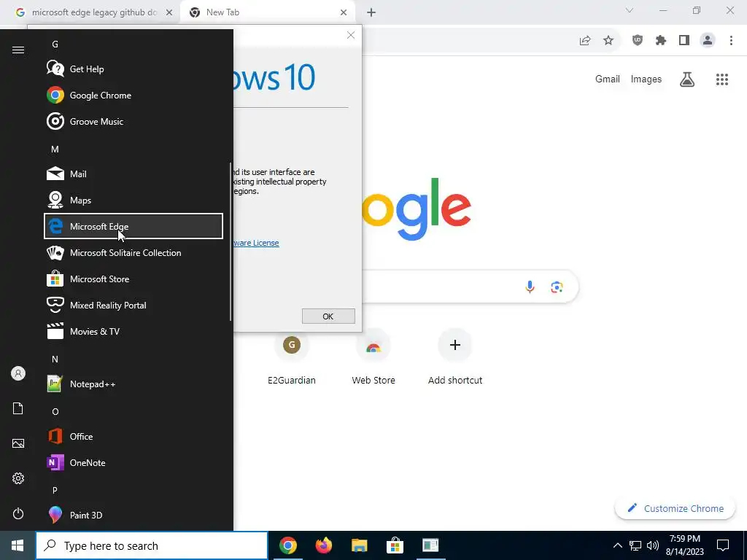
Task: Close the New Tab tab
Action: click(344, 12)
